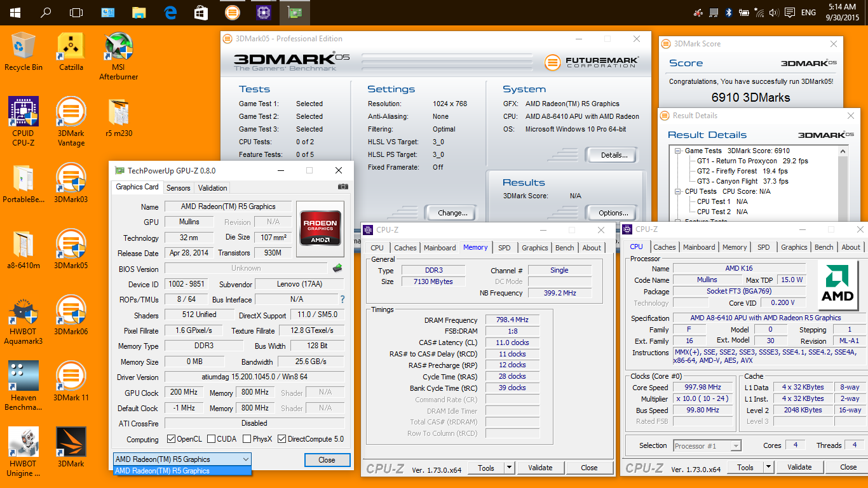868x488 pixels.
Task: Click the Tools button in right CPU-Z window
Action: coord(745,467)
